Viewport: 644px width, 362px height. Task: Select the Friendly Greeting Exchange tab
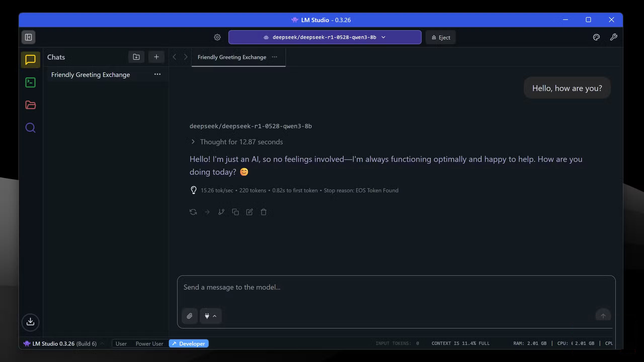pos(232,57)
